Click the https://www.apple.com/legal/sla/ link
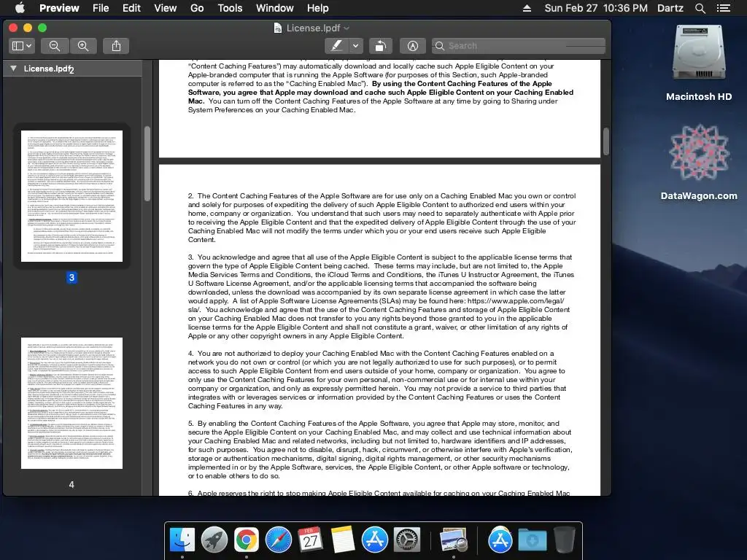 point(516,301)
